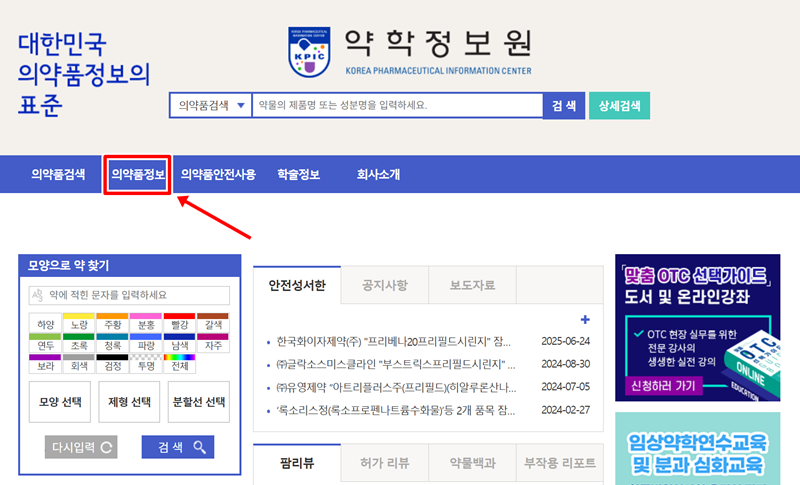Open the 록소리스정 safety letter link
The width and height of the screenshot is (800, 485).
point(395,410)
